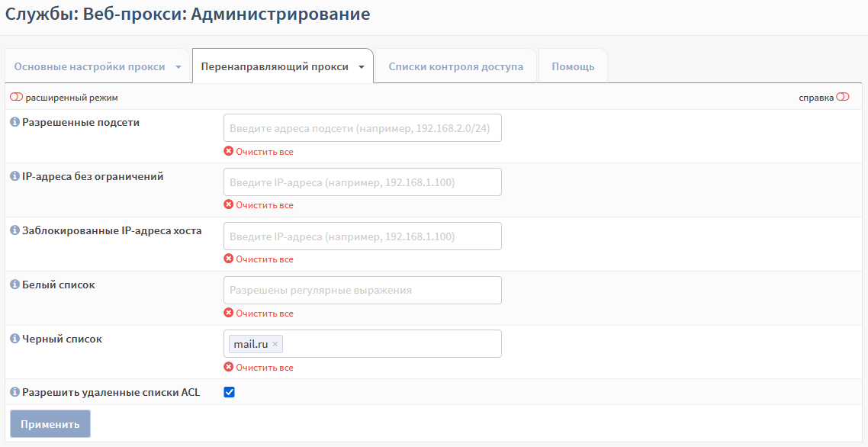868x447 pixels.
Task: Click Очистить все under Белый список
Action: [x=265, y=314]
